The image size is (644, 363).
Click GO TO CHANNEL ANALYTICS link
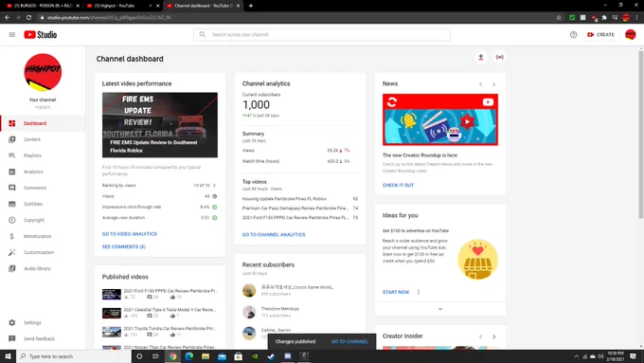point(274,235)
